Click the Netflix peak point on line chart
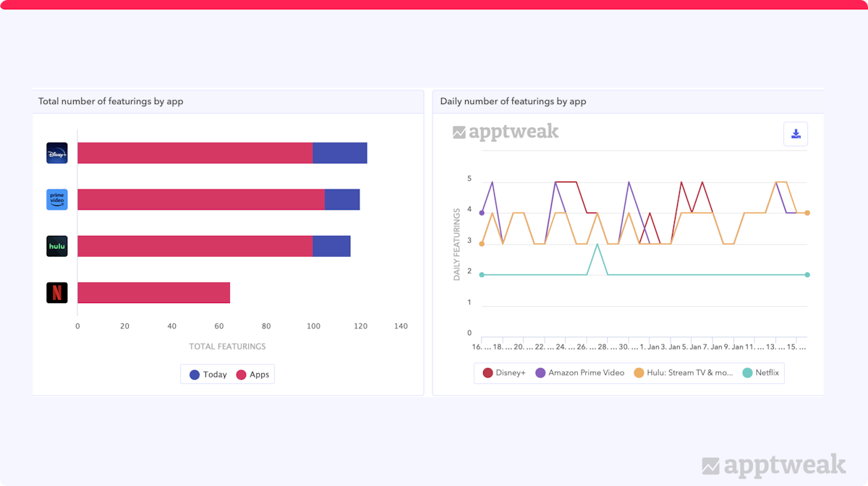Screen dimensions: 868x486 point(597,244)
